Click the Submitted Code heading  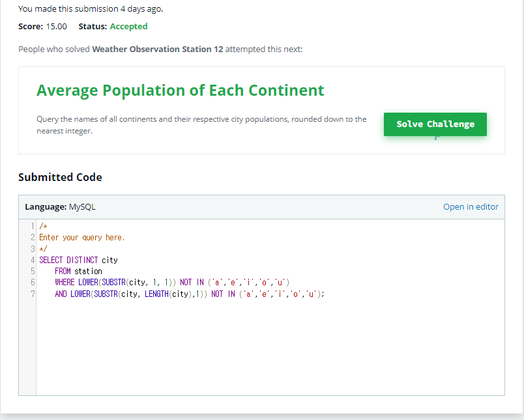pos(60,177)
